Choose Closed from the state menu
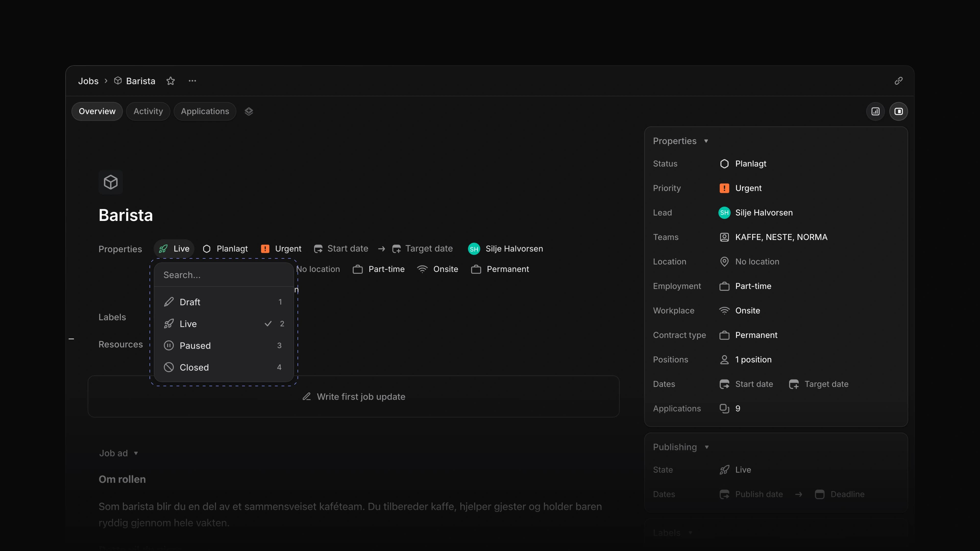 pyautogui.click(x=224, y=367)
